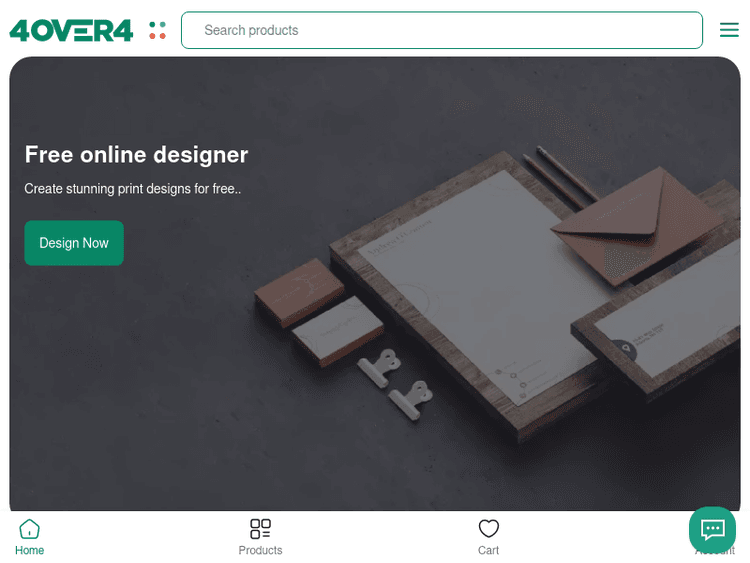Click the Home house icon
The height and width of the screenshot is (563, 750).
[x=29, y=528]
